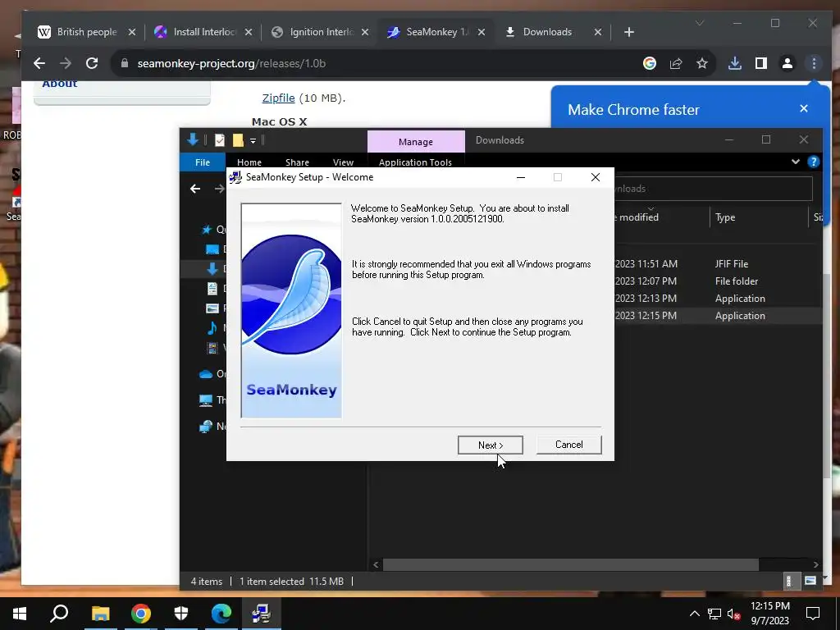Switch to the British people tab
This screenshot has width=840, height=630.
click(x=85, y=32)
